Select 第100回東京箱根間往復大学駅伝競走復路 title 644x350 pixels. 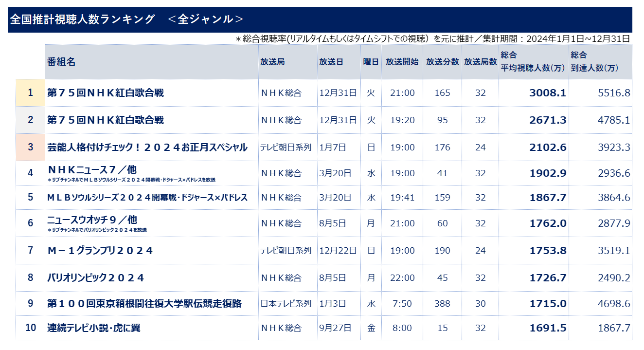tap(144, 303)
